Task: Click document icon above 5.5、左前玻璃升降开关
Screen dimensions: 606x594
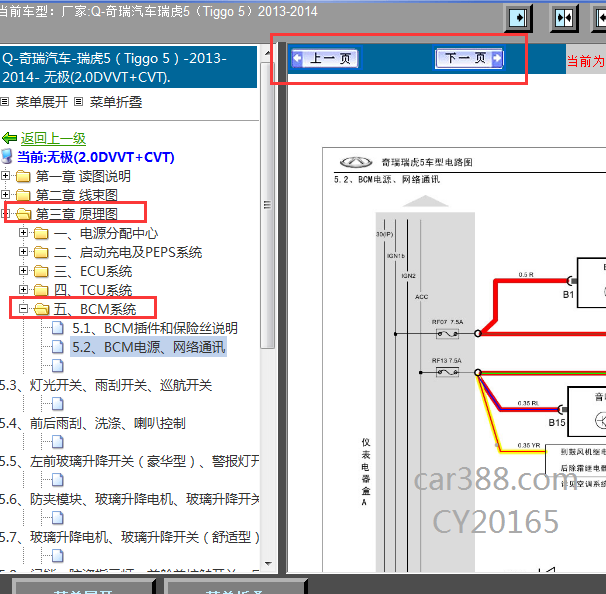Action: pyautogui.click(x=58, y=442)
